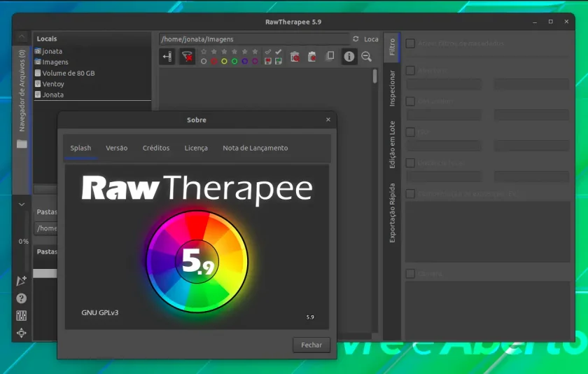The height and width of the screenshot is (374, 588).
Task: Open preferences sliders icon in sidebar
Action: click(22, 315)
